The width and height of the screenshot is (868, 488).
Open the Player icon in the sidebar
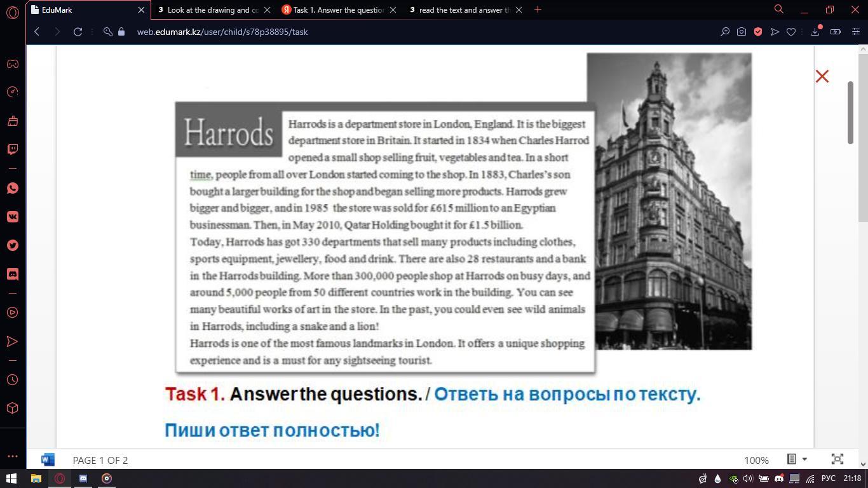pyautogui.click(x=13, y=313)
